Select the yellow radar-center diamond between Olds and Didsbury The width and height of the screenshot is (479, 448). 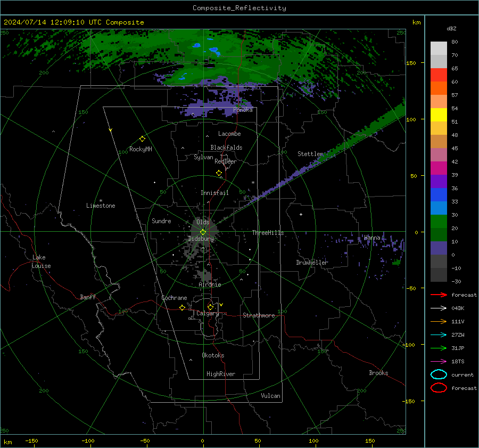pyautogui.click(x=203, y=232)
